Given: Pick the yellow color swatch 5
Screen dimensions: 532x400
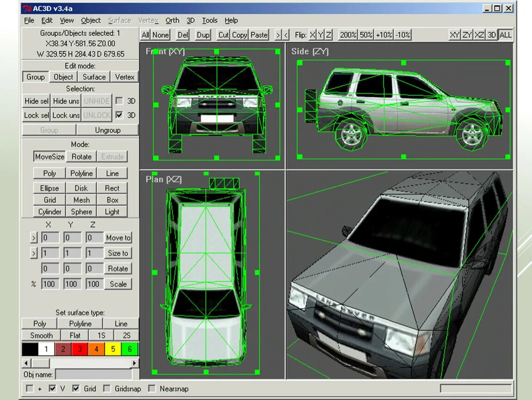Looking at the screenshot, I should [x=113, y=349].
